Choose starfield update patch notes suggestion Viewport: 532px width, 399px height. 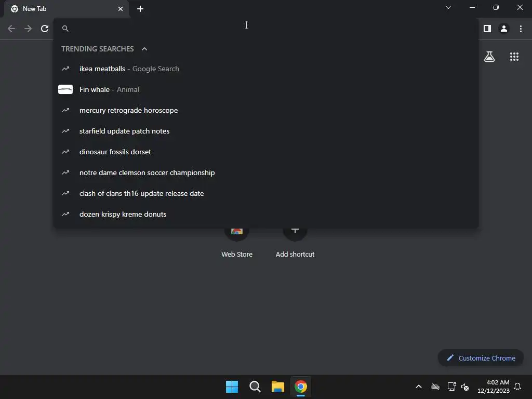point(266,131)
